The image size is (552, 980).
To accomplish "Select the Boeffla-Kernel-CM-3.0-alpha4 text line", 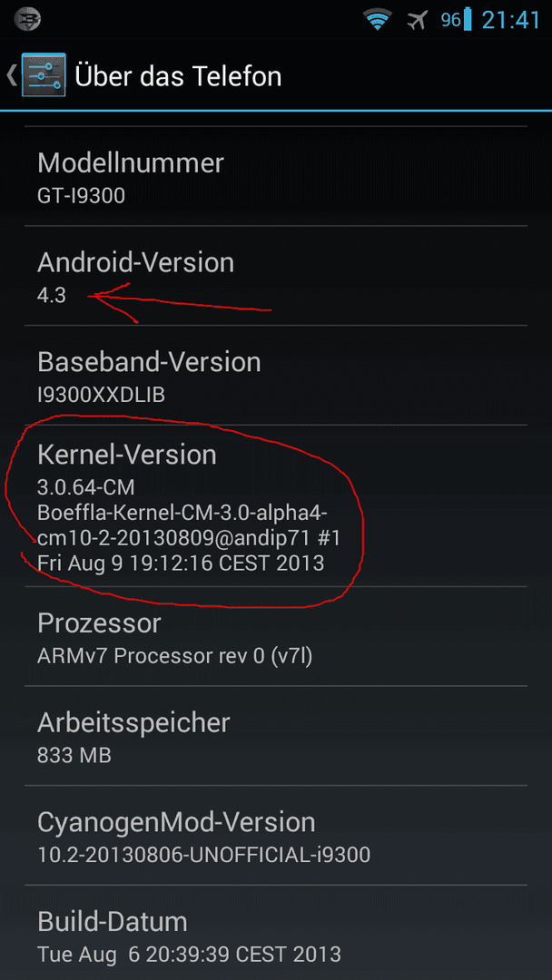I will coord(182,512).
